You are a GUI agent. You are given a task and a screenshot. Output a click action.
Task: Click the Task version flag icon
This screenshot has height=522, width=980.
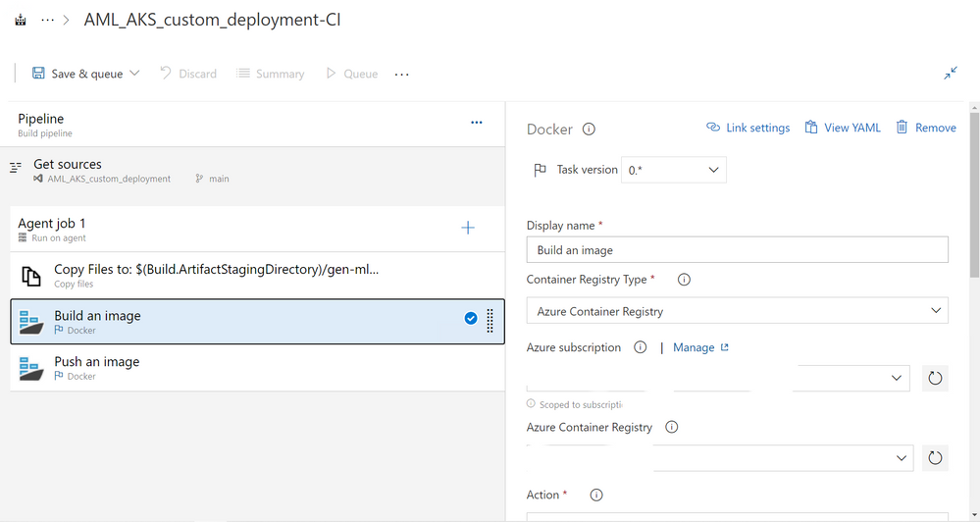540,170
